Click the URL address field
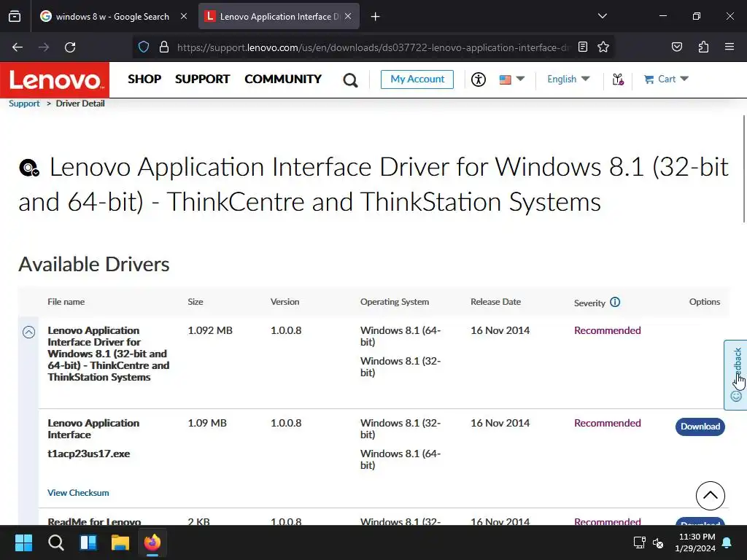Image resolution: width=747 pixels, height=560 pixels. click(x=373, y=47)
